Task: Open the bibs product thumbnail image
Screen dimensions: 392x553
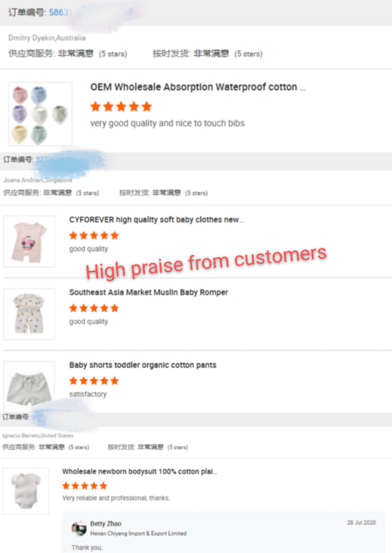Action: (40, 114)
